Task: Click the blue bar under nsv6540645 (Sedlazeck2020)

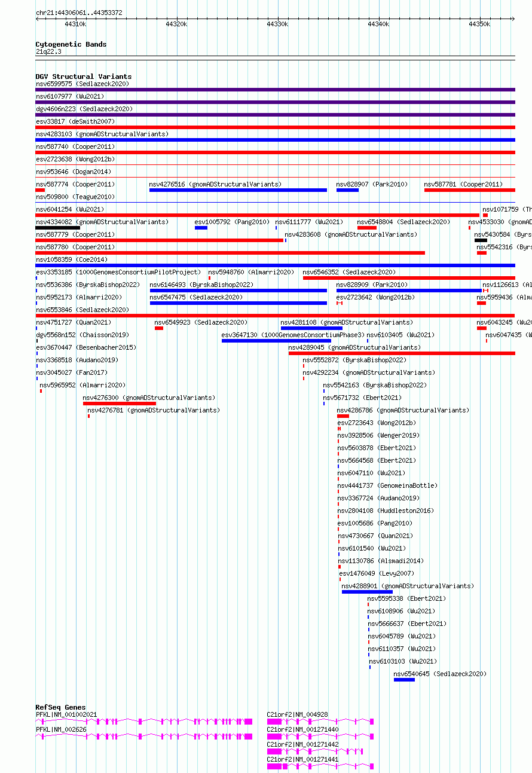Action: click(404, 680)
